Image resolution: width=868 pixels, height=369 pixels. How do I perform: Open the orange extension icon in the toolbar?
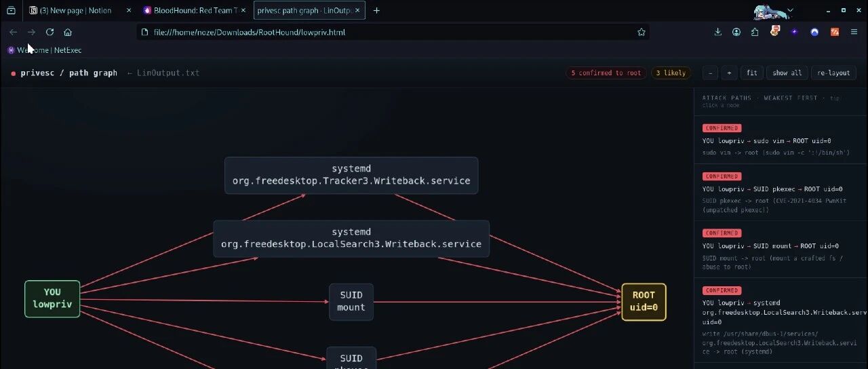835,32
